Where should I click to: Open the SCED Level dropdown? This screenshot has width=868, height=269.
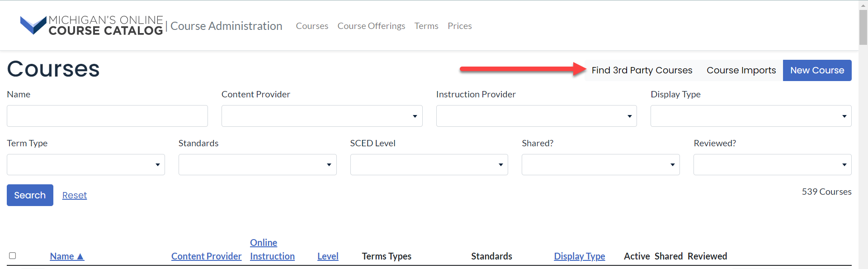point(429,164)
